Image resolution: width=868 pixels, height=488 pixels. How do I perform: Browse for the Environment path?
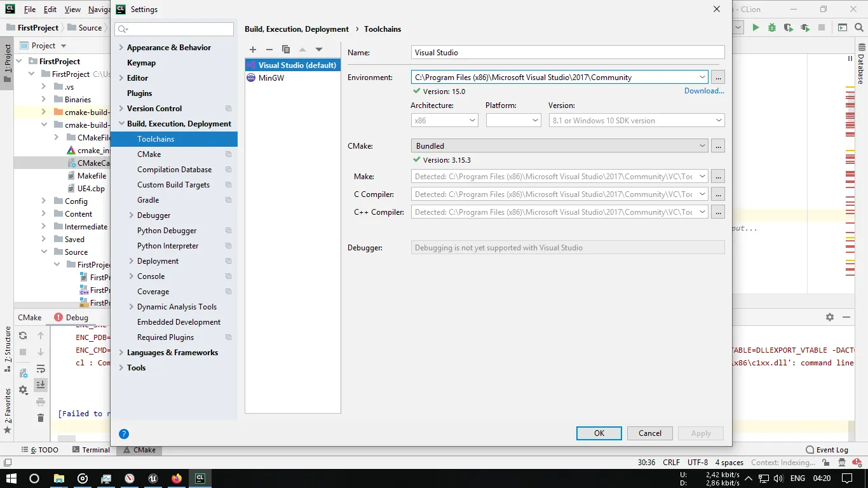(718, 77)
